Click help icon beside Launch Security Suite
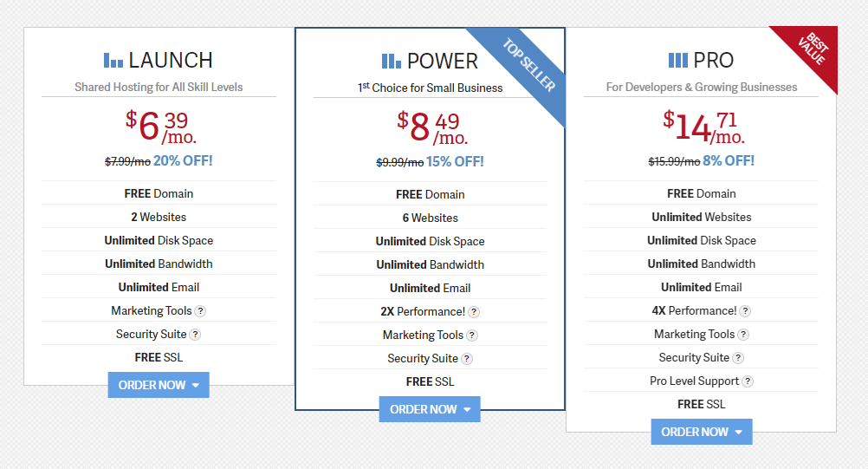 pyautogui.click(x=195, y=335)
